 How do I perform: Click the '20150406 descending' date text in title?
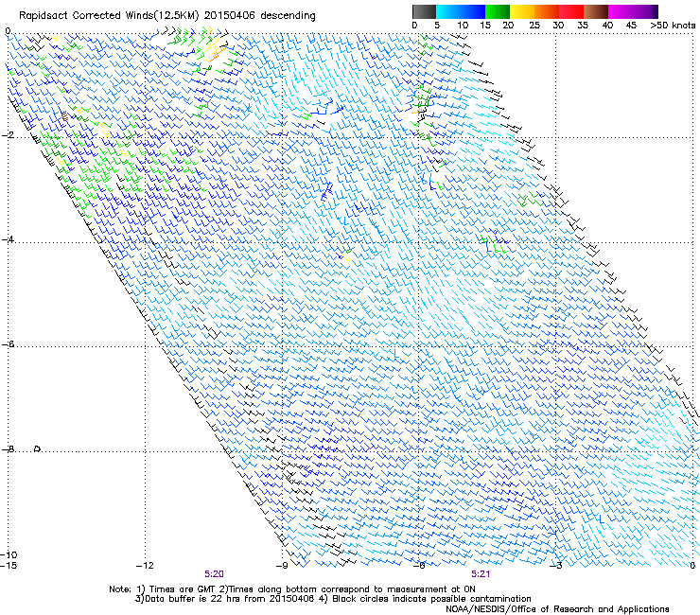point(260,16)
